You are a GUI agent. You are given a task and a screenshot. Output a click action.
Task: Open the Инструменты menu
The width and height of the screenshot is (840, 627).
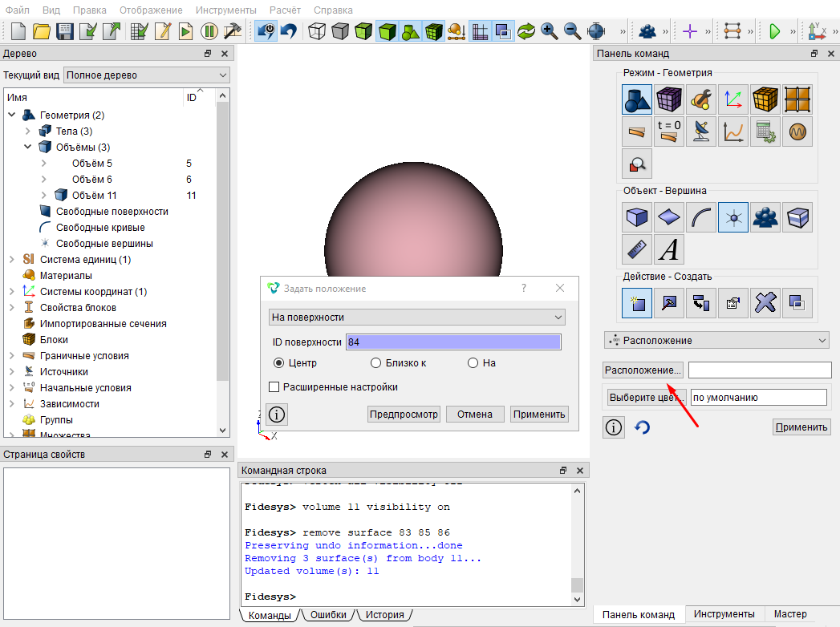tap(226, 10)
